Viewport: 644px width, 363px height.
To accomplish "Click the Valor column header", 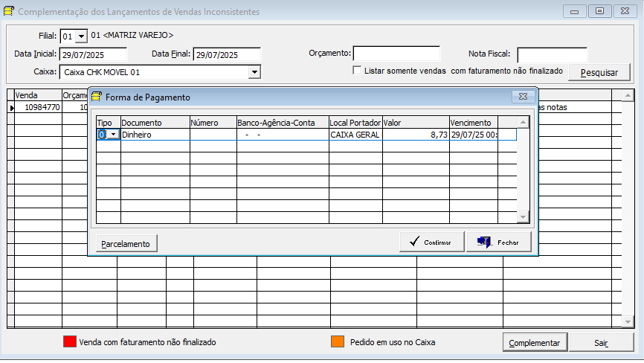I will [x=416, y=123].
